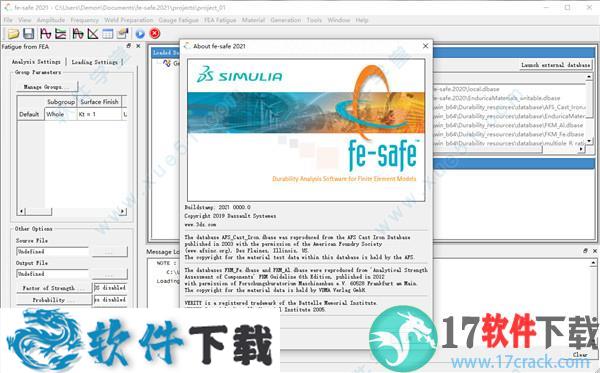Viewport: 600px width, 373px height.
Task: Click the stacked signals plot toolbar icon
Action: tap(60, 34)
